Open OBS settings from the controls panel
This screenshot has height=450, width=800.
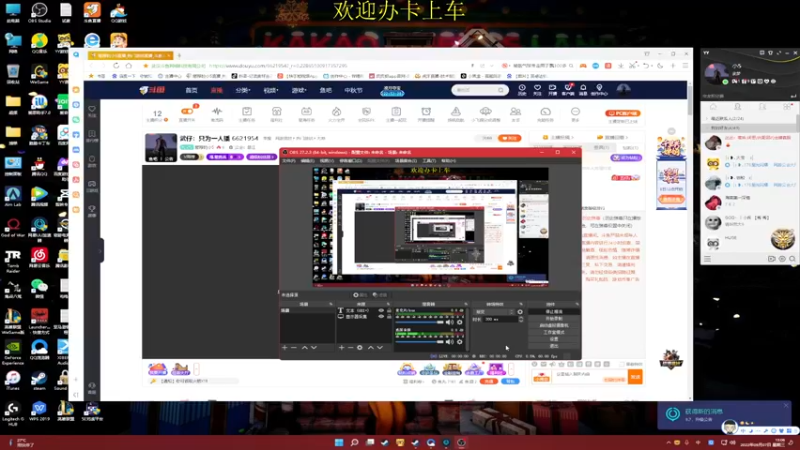[554, 339]
